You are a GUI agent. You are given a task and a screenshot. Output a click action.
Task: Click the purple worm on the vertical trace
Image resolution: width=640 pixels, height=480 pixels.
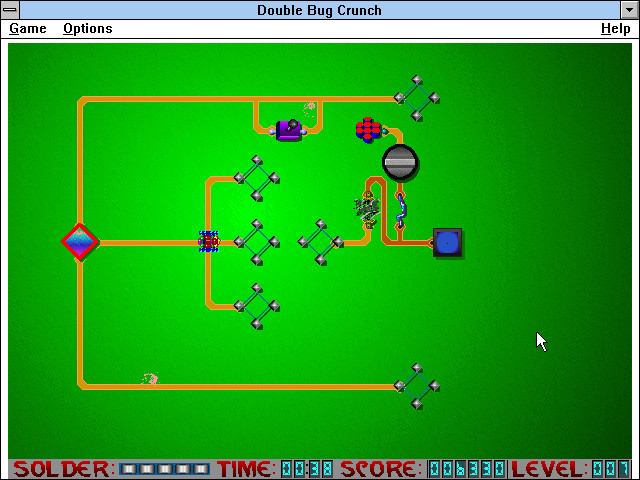pyautogui.click(x=401, y=211)
